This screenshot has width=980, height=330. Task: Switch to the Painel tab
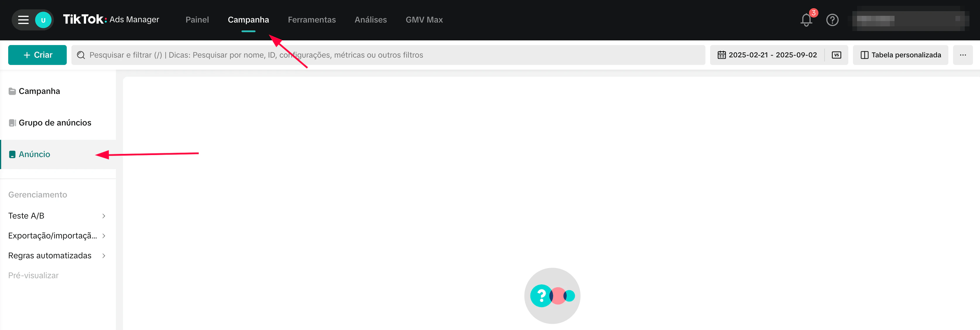197,20
